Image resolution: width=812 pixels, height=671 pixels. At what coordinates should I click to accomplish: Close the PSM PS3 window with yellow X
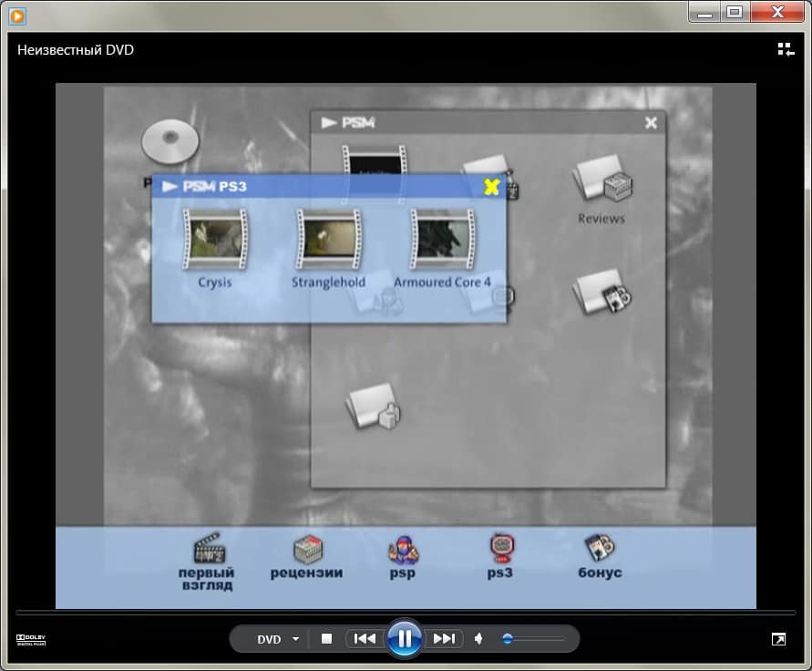click(491, 187)
